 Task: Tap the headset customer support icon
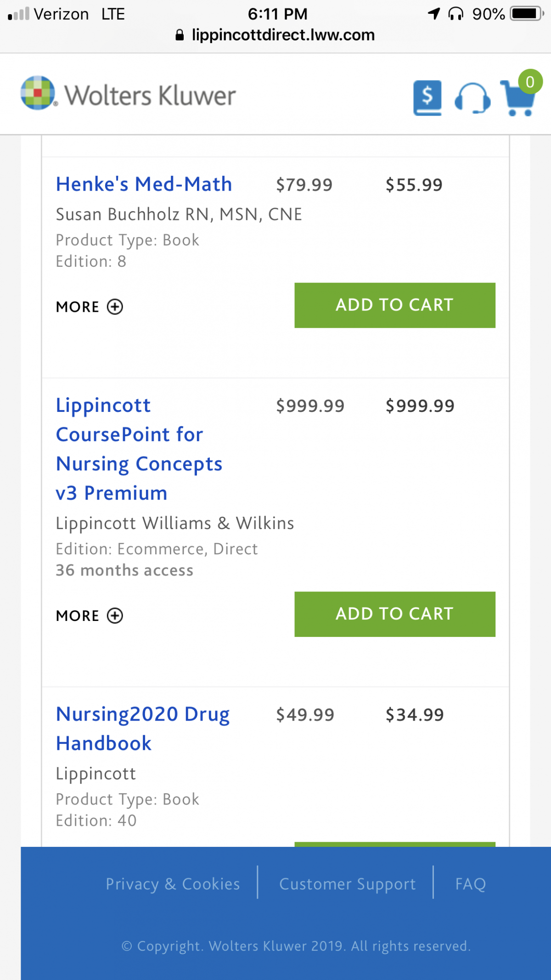pos(472,98)
